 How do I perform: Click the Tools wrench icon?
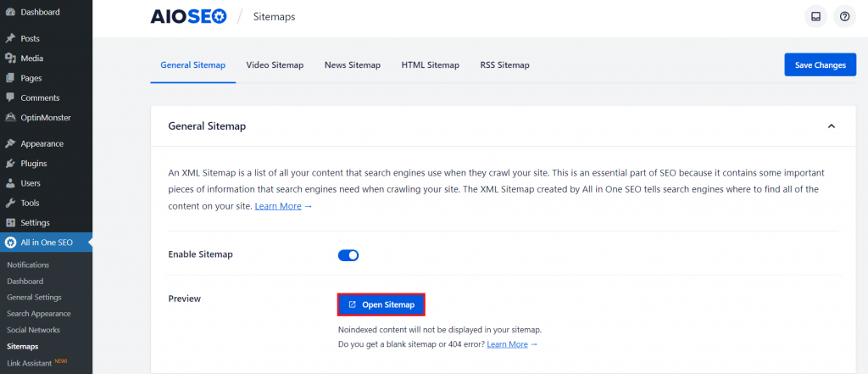pos(10,203)
